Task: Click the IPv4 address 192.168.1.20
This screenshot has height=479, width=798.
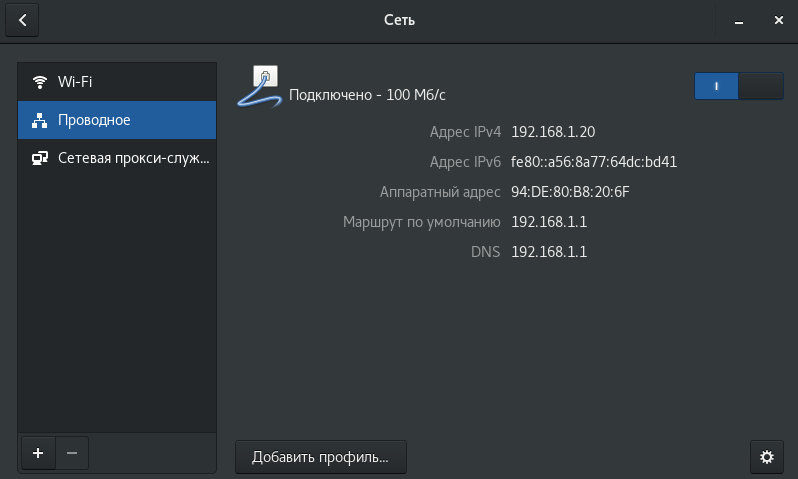Action: coord(553,132)
